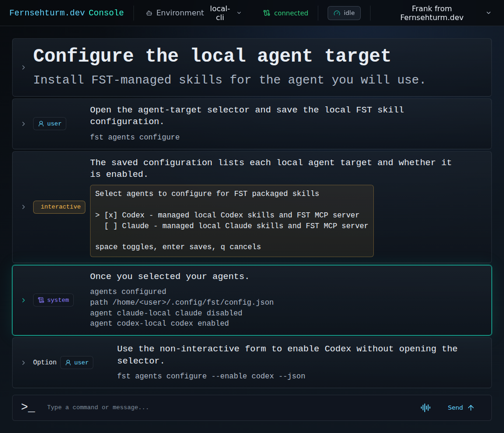Click the interactive badge
Viewport: 504px width, 433px height.
(x=59, y=207)
